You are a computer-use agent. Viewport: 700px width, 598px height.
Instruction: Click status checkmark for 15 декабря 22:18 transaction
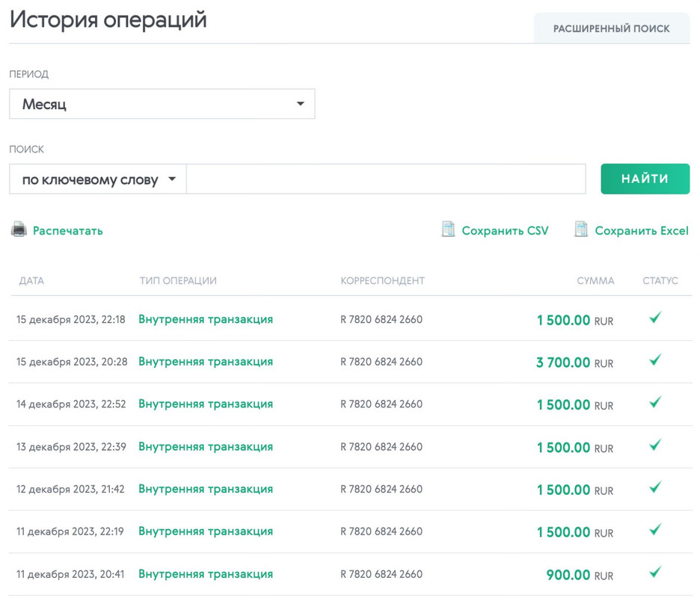point(655,317)
